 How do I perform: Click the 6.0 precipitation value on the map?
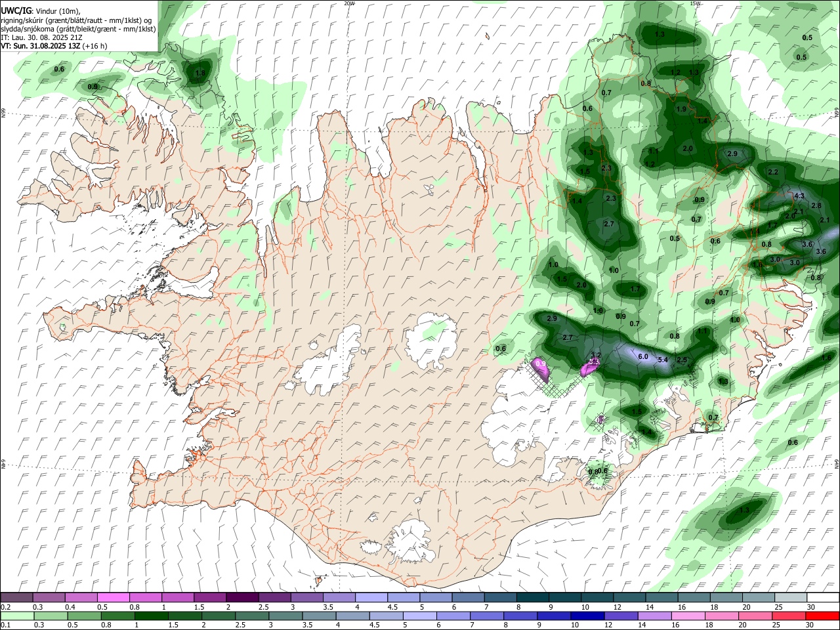pos(643,356)
